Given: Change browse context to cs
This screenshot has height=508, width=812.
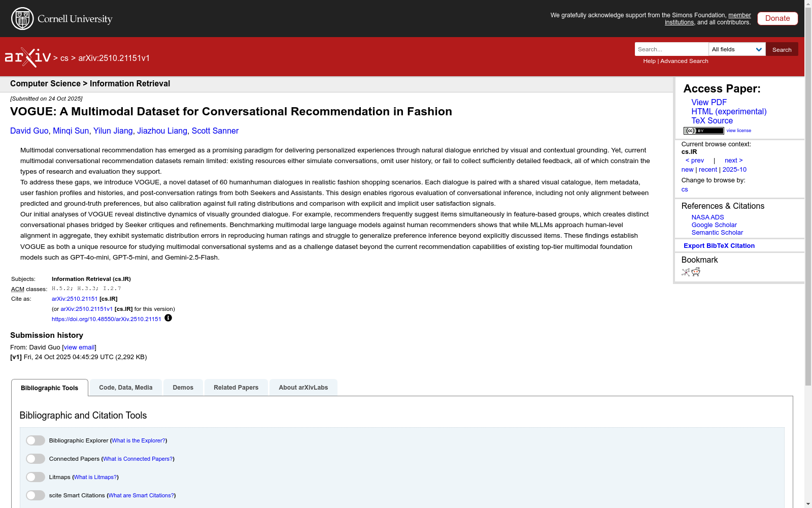Looking at the screenshot, I should [x=685, y=189].
